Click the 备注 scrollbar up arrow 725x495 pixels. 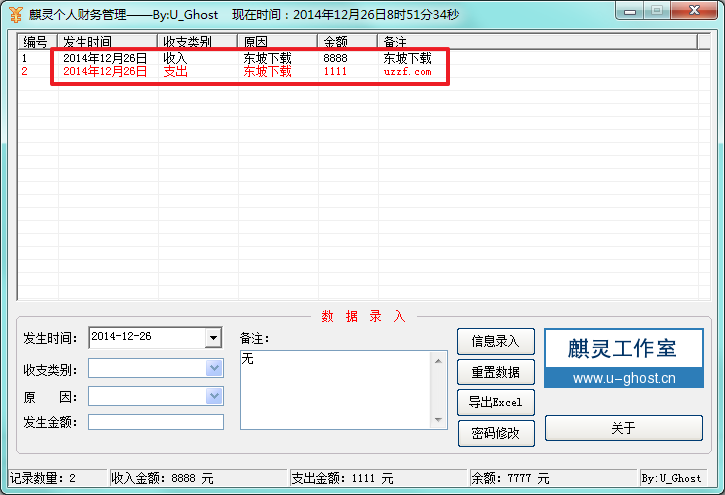click(438, 361)
